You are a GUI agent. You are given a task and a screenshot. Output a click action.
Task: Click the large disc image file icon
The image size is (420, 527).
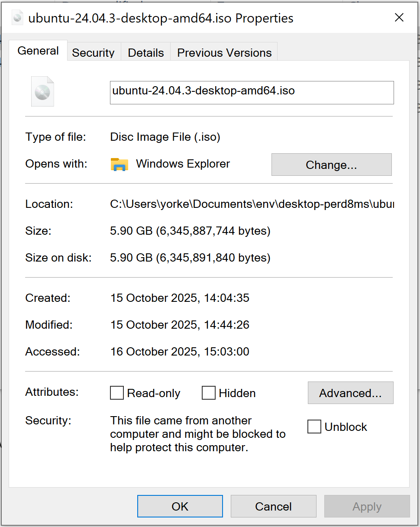point(42,91)
